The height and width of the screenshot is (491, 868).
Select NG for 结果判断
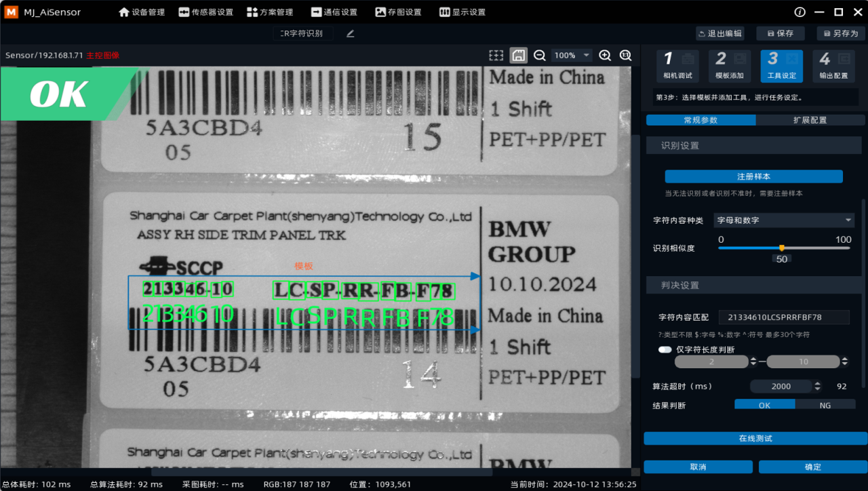coord(825,406)
